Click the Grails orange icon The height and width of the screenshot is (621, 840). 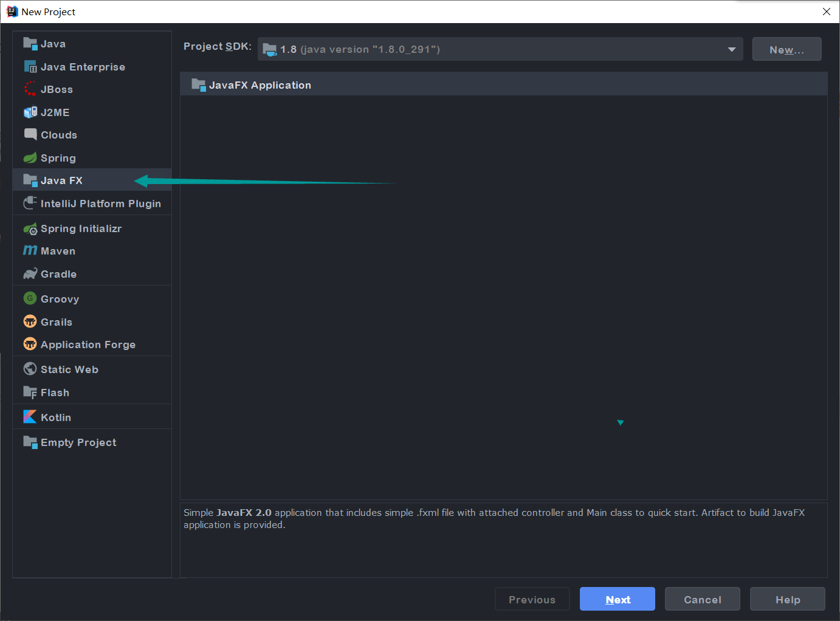pyautogui.click(x=30, y=321)
